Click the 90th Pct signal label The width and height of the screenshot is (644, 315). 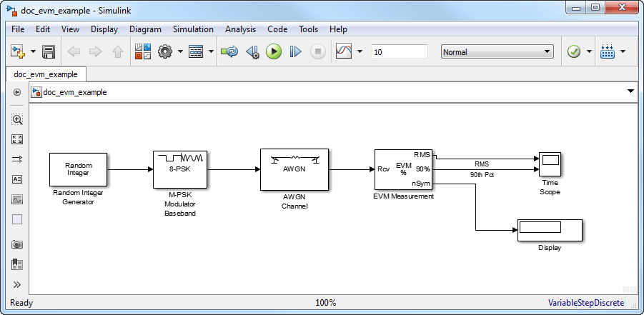coord(482,175)
